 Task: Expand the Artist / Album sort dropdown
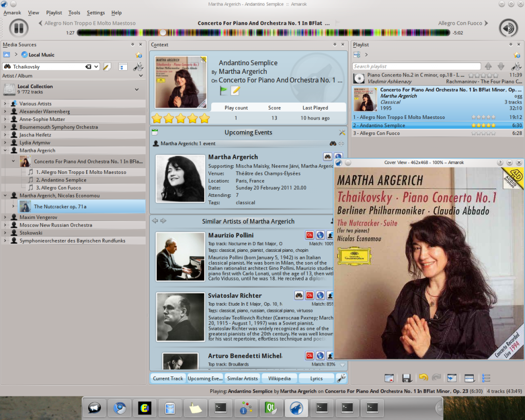(141, 76)
